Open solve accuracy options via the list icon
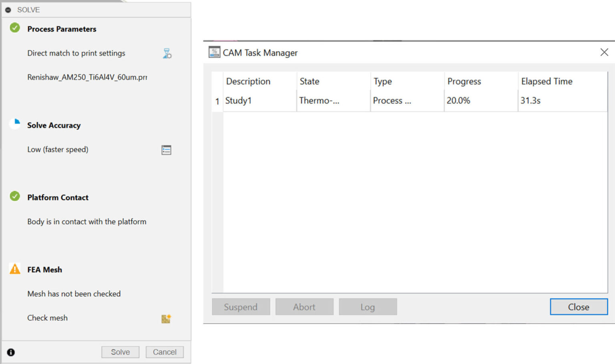The width and height of the screenshot is (615, 364). (167, 149)
